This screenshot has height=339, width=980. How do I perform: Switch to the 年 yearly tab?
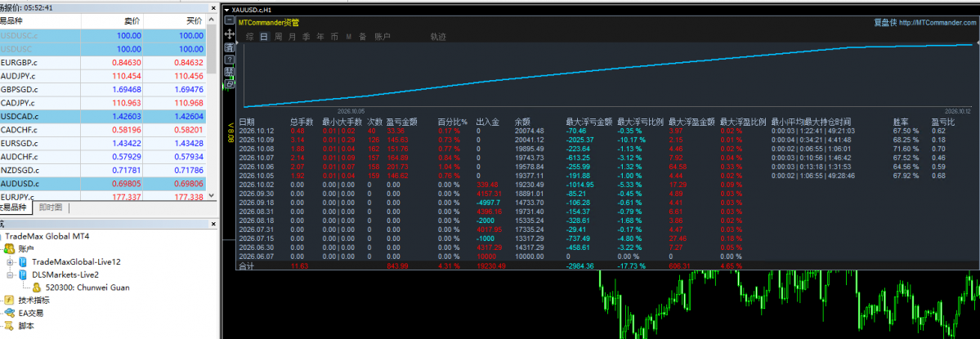pyautogui.click(x=320, y=37)
